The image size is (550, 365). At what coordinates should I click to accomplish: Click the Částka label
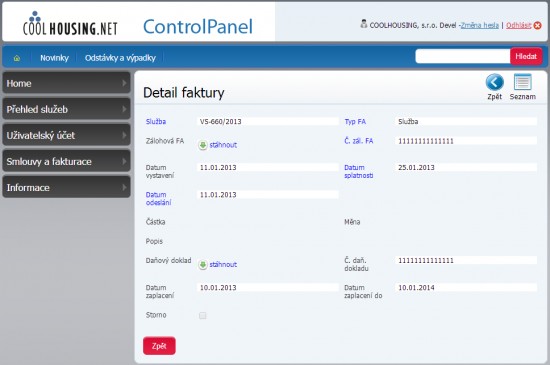click(155, 222)
